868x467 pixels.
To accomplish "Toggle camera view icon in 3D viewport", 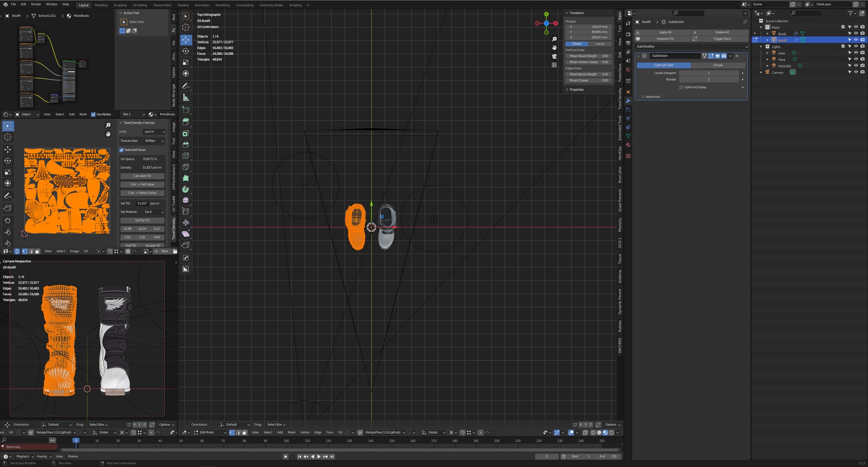I will 554,56.
